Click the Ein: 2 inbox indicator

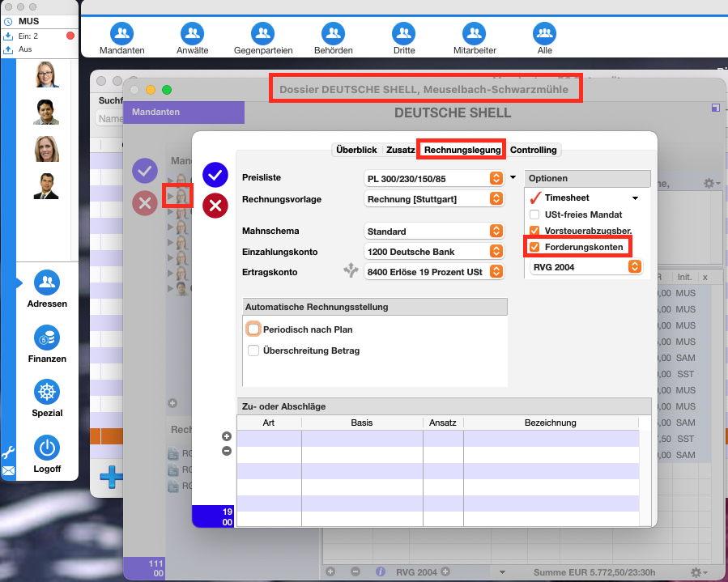tap(28, 36)
